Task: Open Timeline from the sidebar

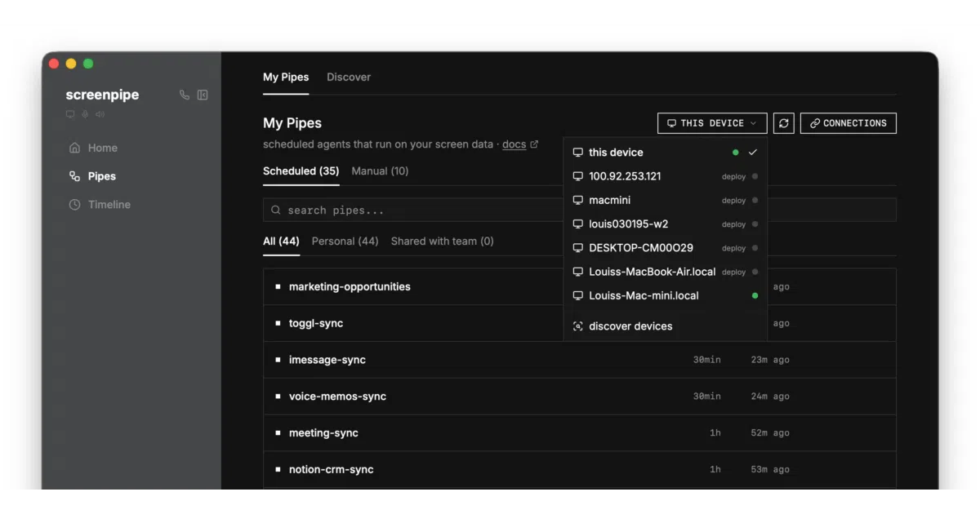Action: pyautogui.click(x=100, y=205)
